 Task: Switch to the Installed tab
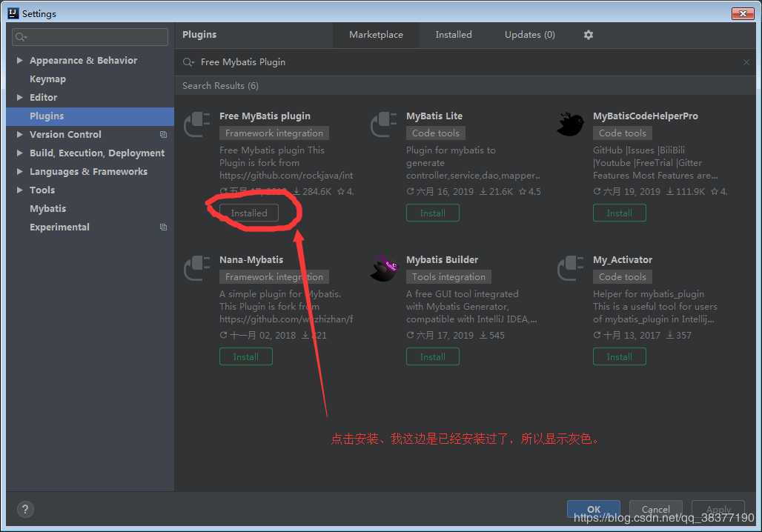(x=454, y=35)
